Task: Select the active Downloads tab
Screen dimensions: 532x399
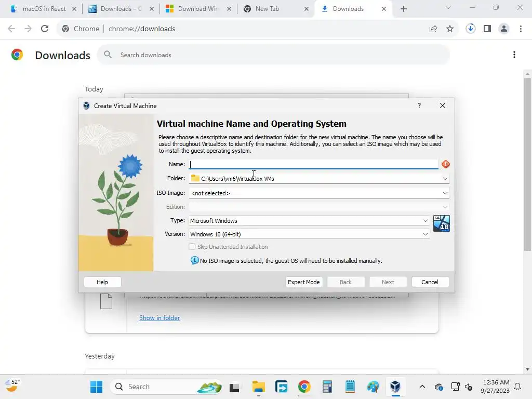Action: click(353, 9)
